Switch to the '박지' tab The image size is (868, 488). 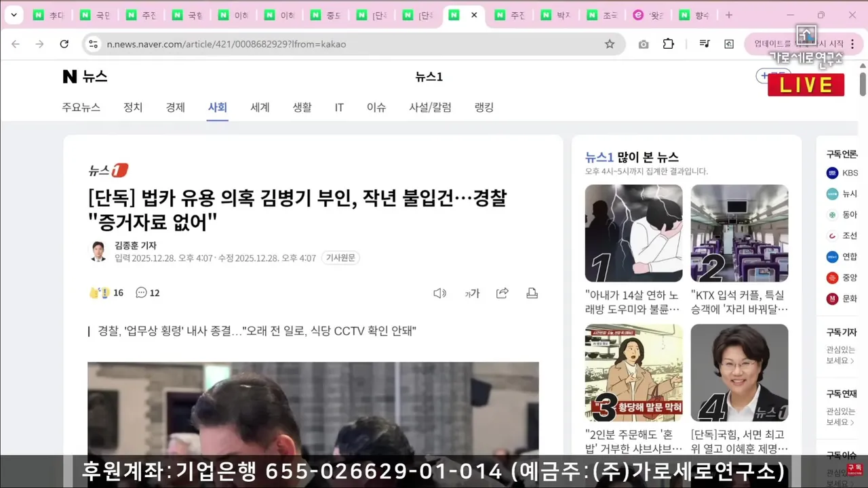555,15
